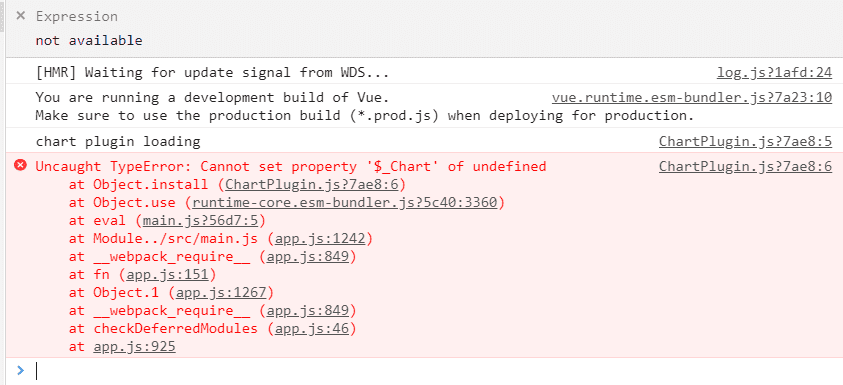Select the HMR waiting log message

click(212, 73)
